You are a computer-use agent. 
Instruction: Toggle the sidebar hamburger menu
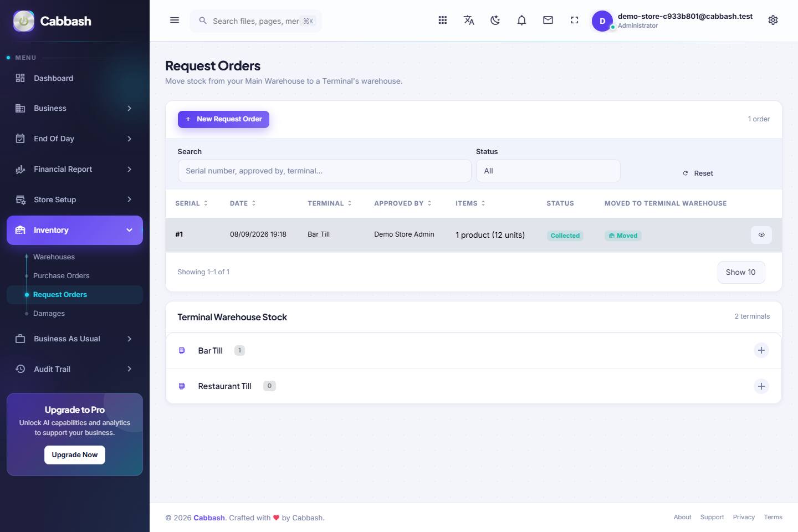pyautogui.click(x=175, y=21)
